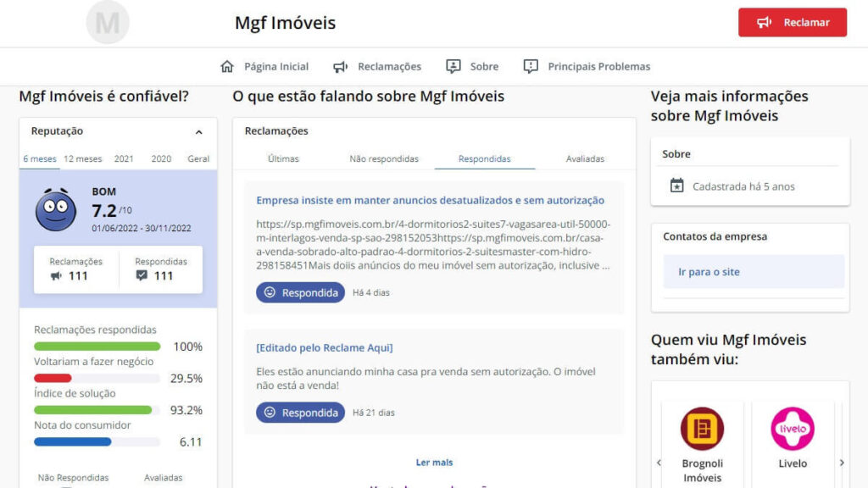Click the Mgf Imóveis avatar logo
The width and height of the screenshot is (868, 488).
108,22
